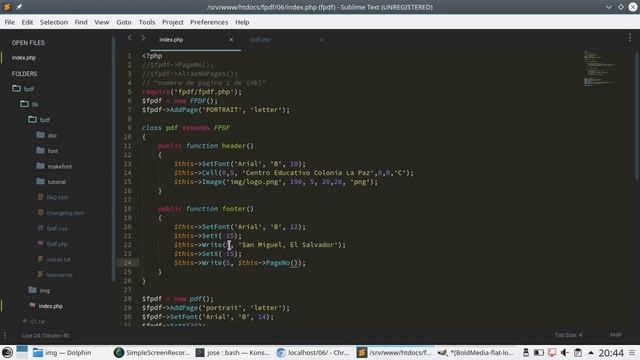The image size is (640, 360).
Task: Click the editor vertical scrollbar
Action: coord(637,116)
